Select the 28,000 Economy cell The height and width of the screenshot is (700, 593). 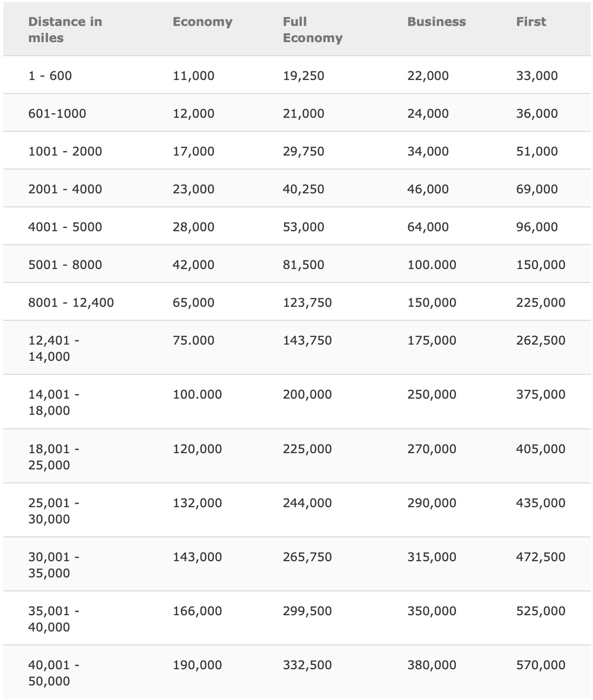coord(193,227)
